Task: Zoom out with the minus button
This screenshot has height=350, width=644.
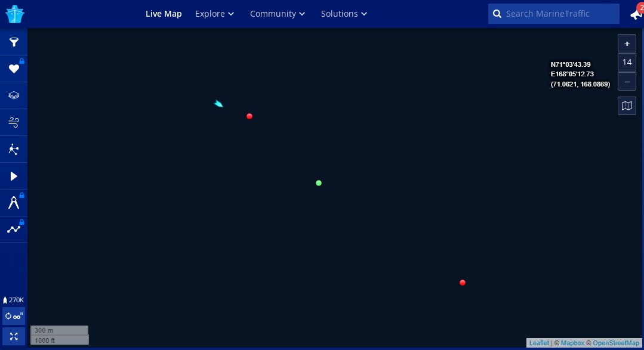Action: [627, 81]
